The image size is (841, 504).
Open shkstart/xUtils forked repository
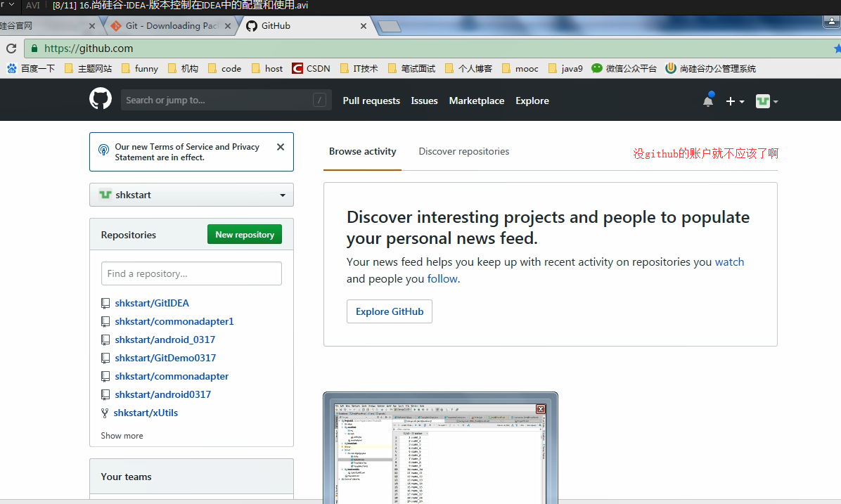pos(146,413)
